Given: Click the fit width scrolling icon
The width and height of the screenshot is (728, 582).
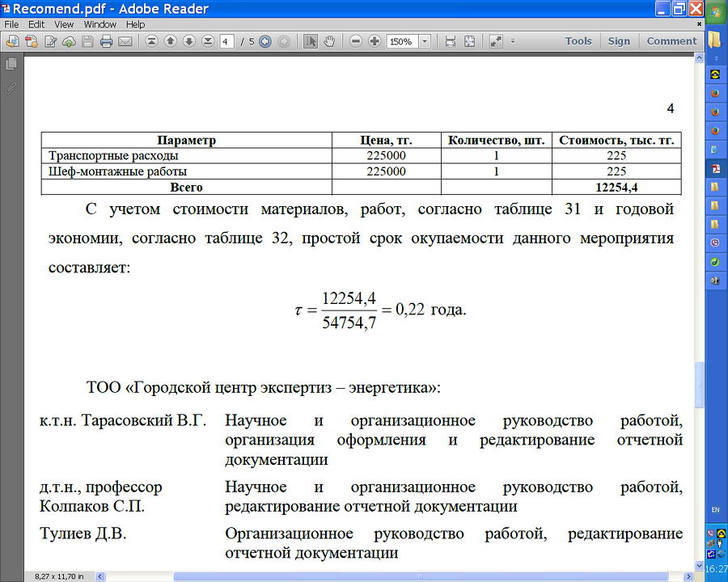Looking at the screenshot, I should pos(450,41).
